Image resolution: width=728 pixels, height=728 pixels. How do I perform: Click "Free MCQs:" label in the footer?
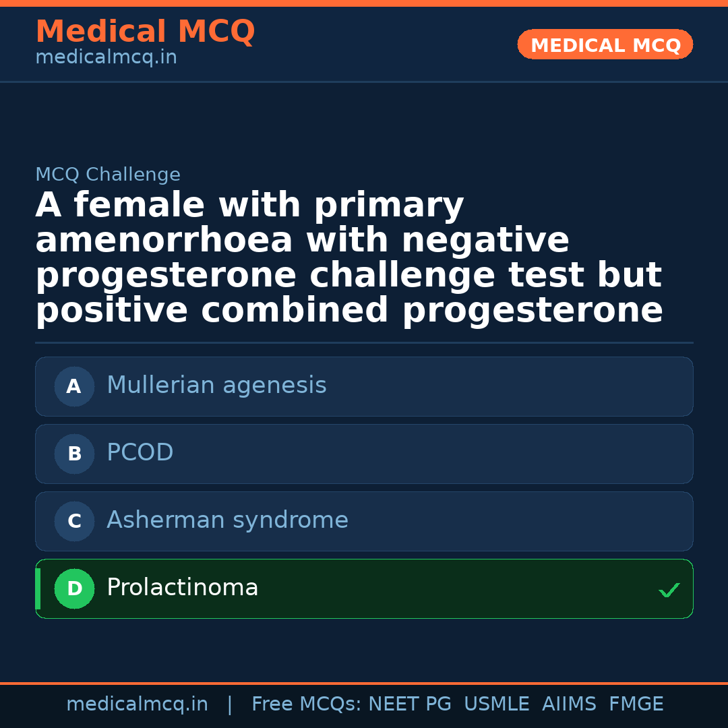pos(307,704)
